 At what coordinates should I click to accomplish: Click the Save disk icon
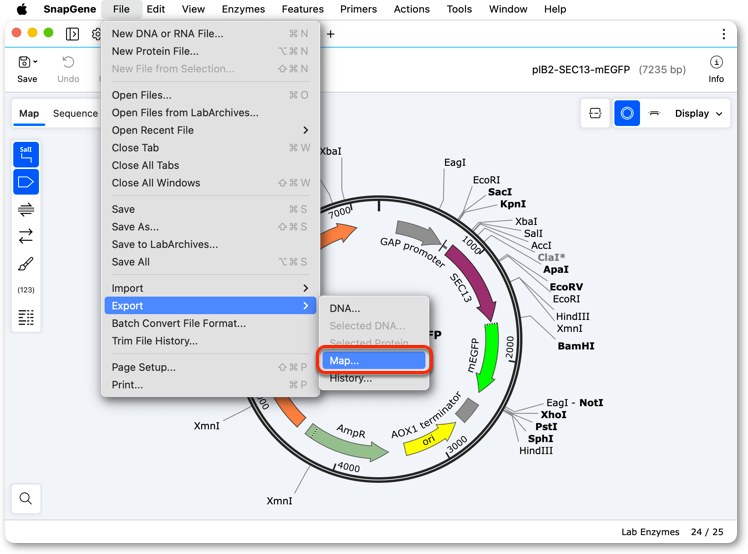point(24,62)
